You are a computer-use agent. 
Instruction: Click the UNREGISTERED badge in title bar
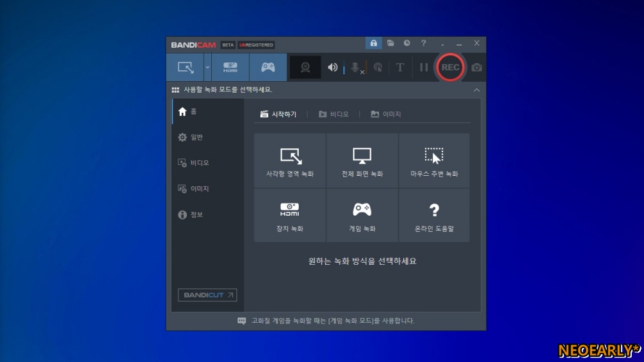tap(256, 45)
